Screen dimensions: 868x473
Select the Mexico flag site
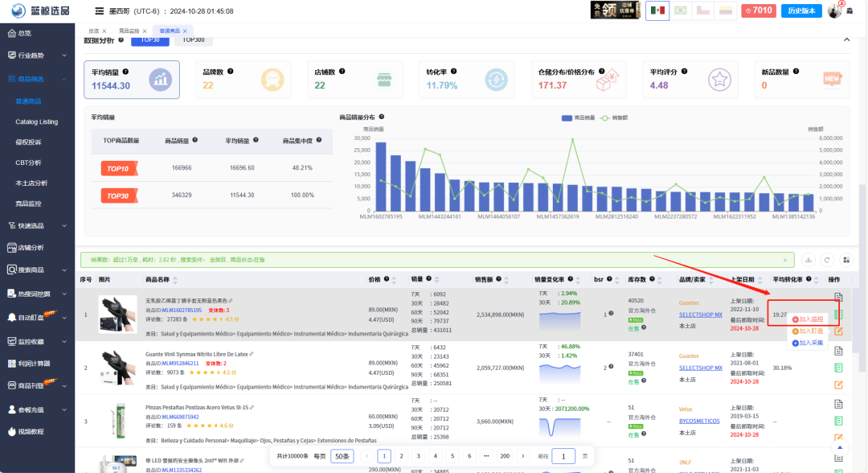coord(657,10)
